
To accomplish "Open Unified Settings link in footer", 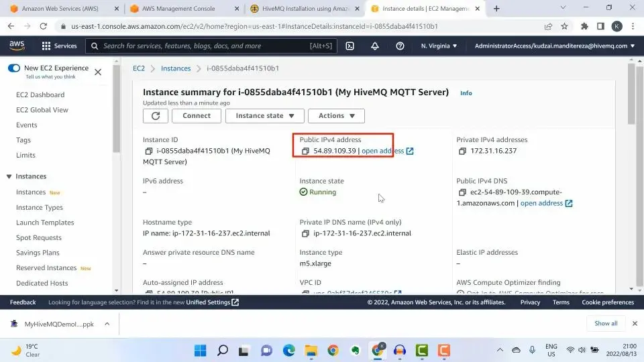I will tap(213, 302).
